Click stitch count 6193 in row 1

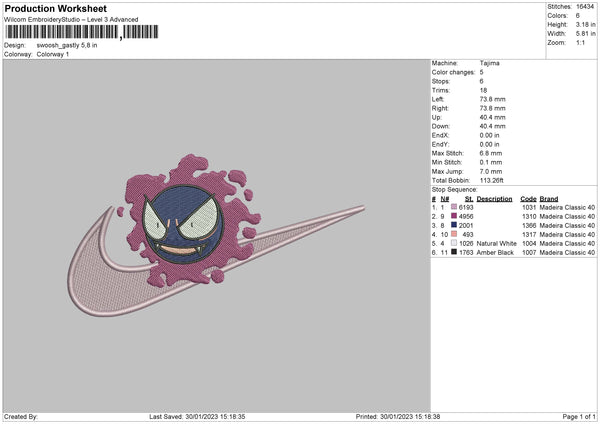[x=466, y=207]
